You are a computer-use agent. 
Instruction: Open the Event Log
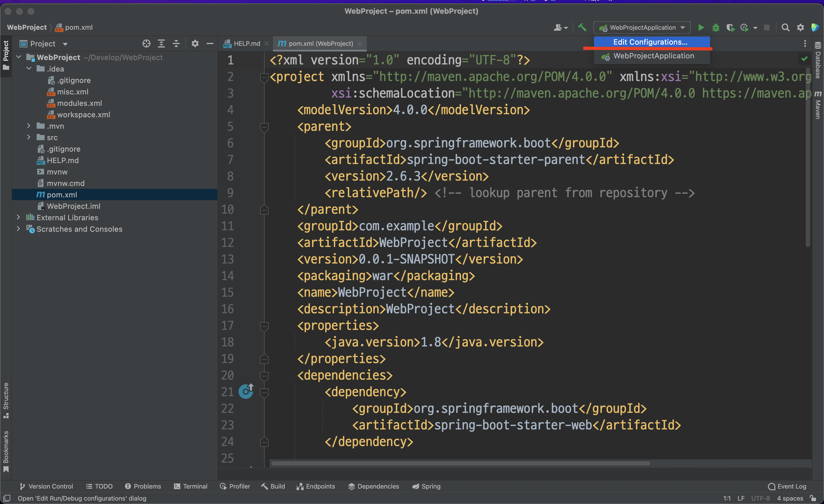(x=787, y=486)
